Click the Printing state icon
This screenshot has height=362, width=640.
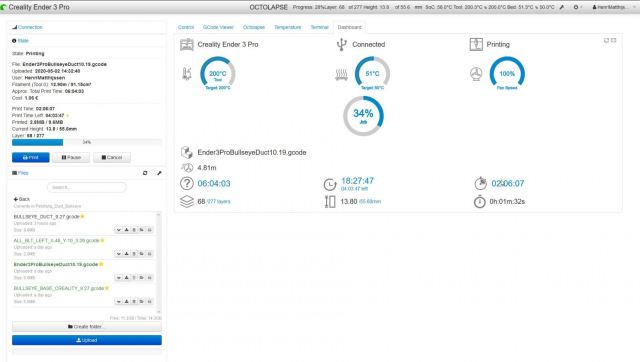tap(476, 44)
